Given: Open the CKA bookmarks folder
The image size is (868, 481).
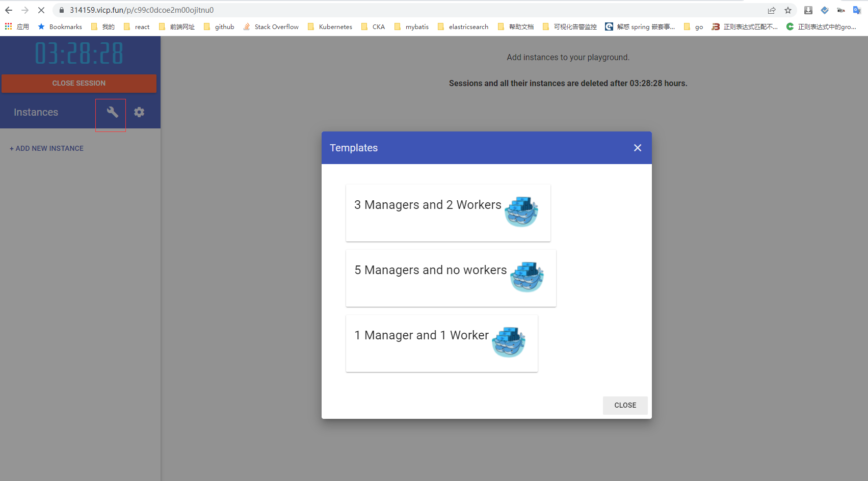Looking at the screenshot, I should [x=373, y=26].
